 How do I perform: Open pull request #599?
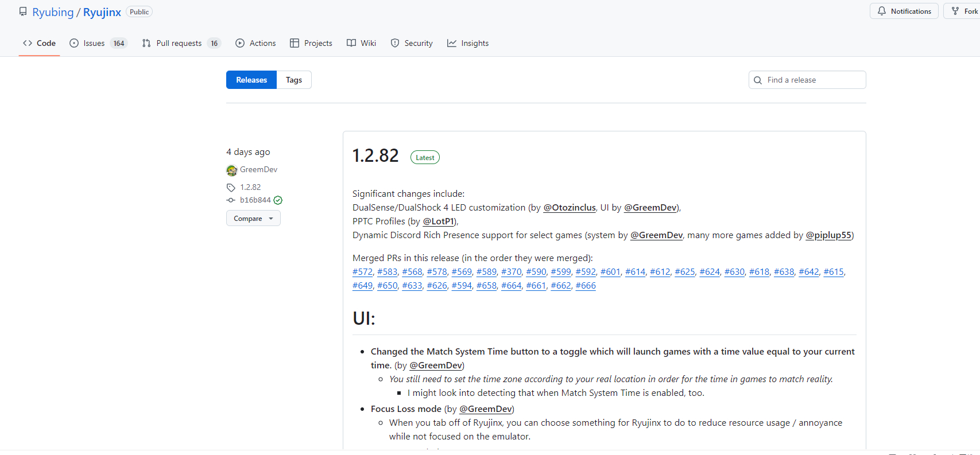[561, 272]
